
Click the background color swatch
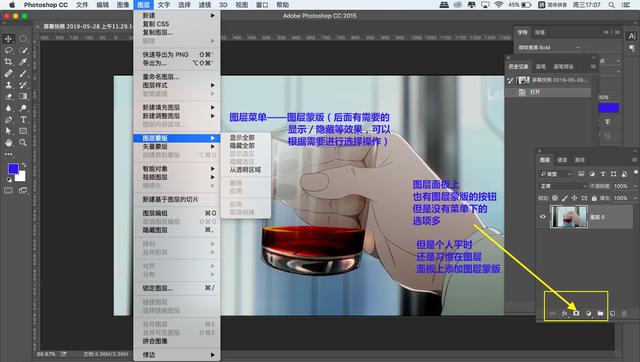(x=21, y=176)
